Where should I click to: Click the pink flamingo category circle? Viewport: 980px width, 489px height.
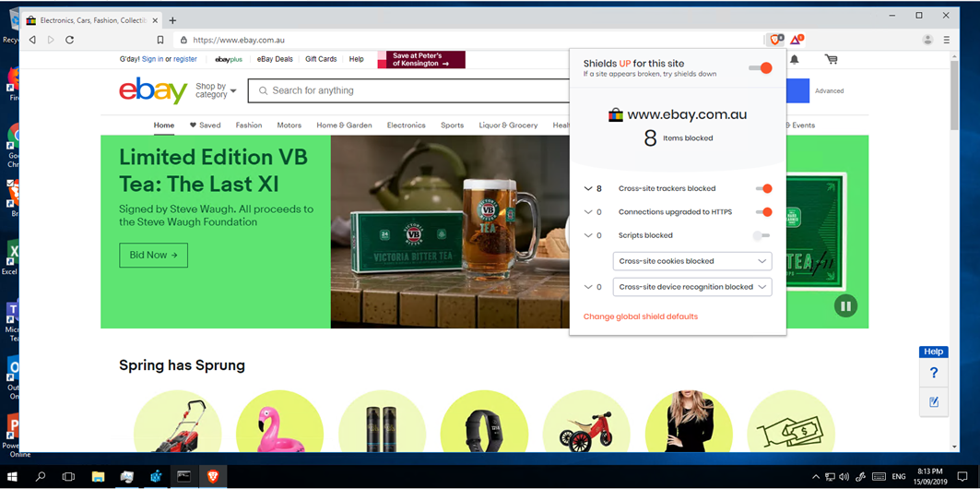280,421
